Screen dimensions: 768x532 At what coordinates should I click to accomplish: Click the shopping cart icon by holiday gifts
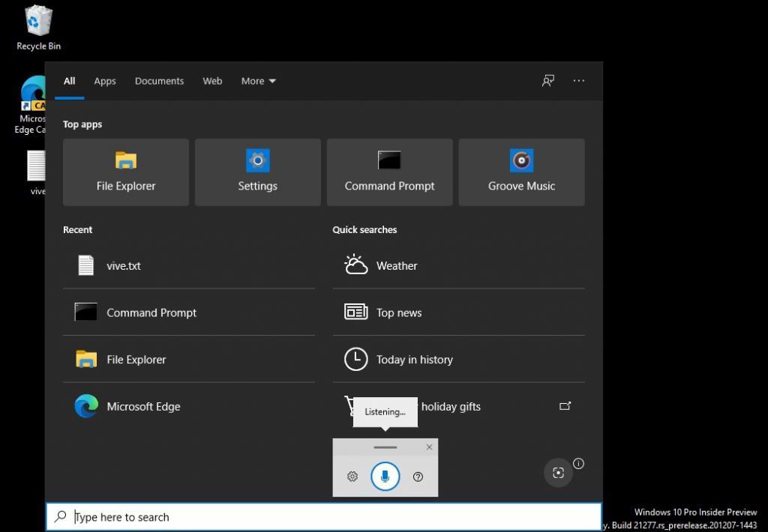point(349,405)
